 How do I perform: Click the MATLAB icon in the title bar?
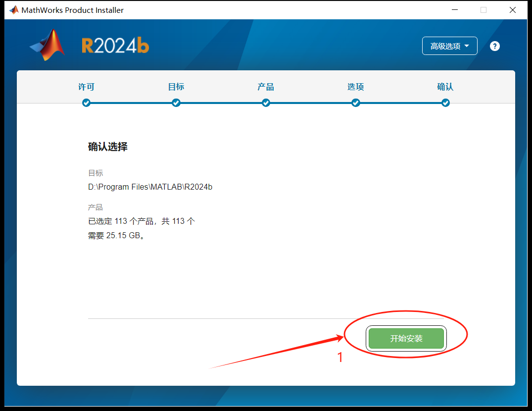pos(14,10)
